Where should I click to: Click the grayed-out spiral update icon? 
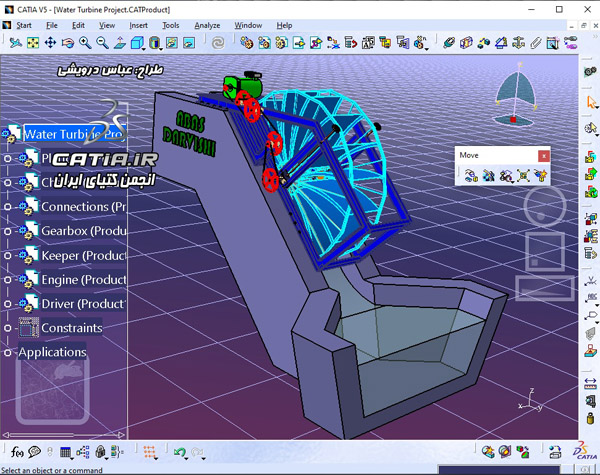[218, 42]
